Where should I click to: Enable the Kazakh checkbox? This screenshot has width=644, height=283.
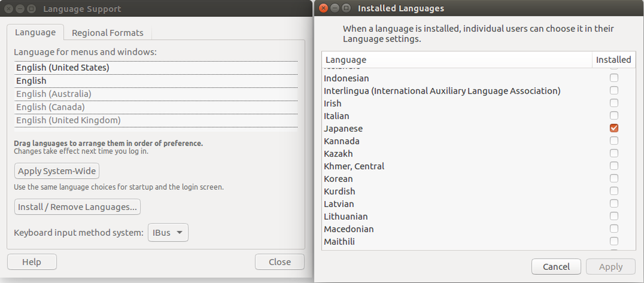click(614, 153)
